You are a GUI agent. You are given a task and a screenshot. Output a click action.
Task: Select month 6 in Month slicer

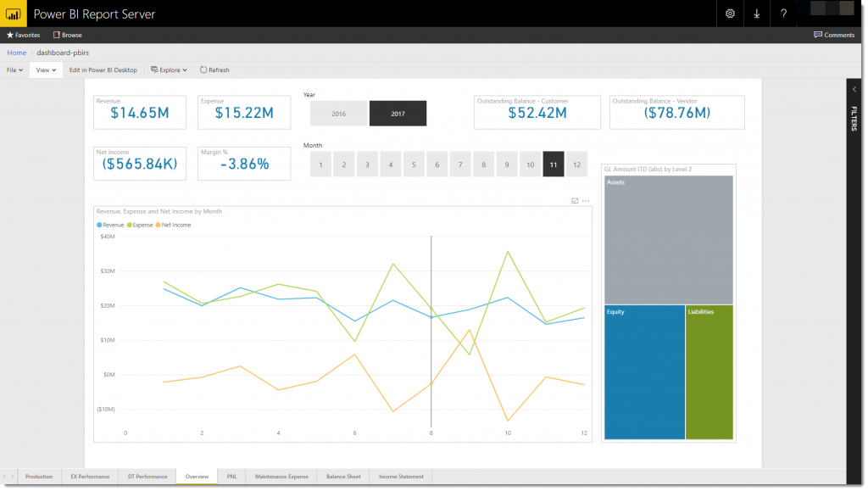point(437,165)
